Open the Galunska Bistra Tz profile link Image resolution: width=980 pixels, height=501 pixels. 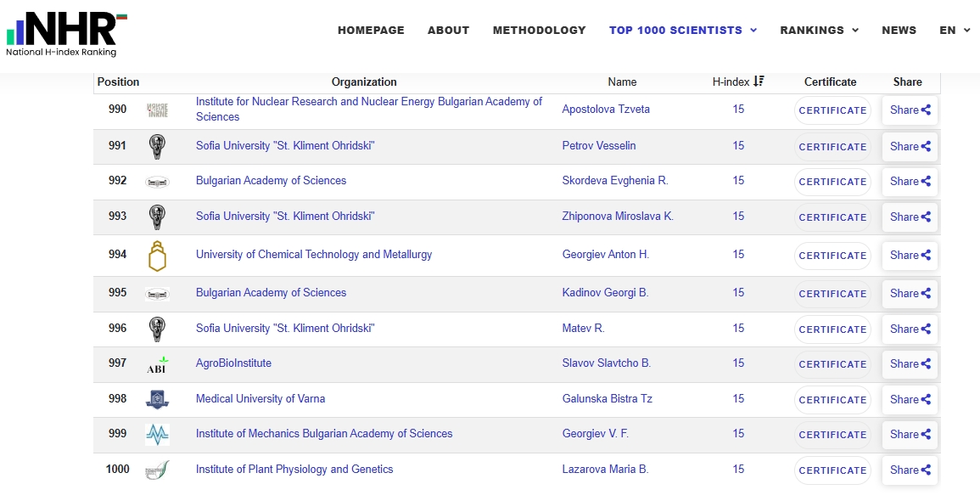[607, 398]
